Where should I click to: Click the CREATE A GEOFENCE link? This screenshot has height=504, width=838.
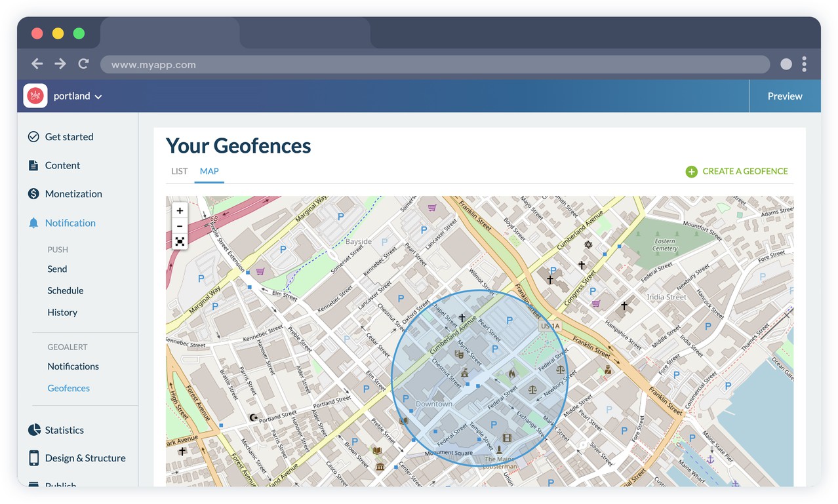[745, 171]
